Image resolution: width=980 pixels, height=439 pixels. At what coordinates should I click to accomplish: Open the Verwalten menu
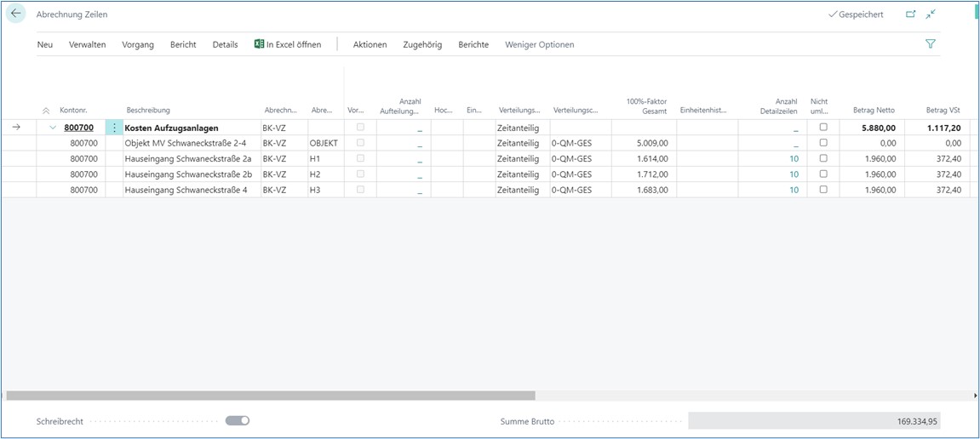(87, 44)
